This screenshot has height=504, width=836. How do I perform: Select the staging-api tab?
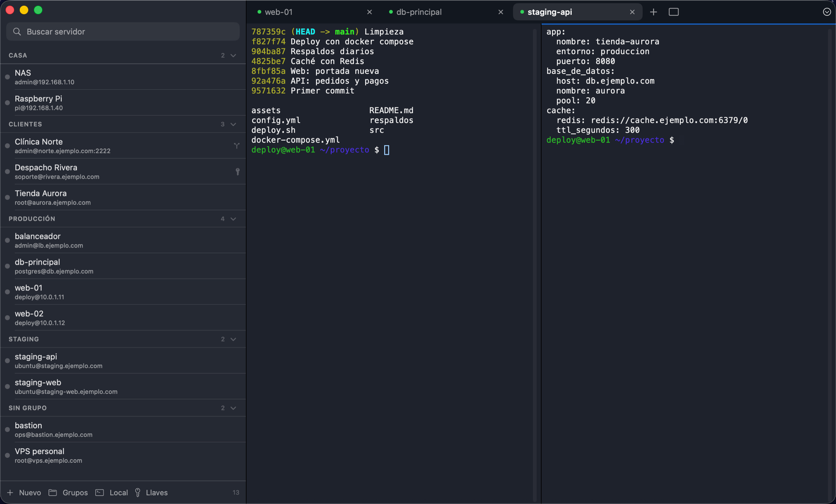pyautogui.click(x=577, y=12)
